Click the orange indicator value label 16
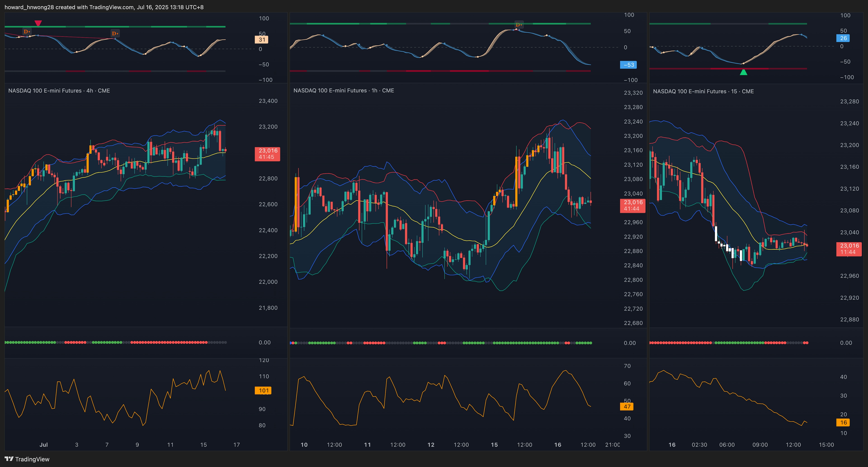The height and width of the screenshot is (467, 868). pyautogui.click(x=843, y=422)
